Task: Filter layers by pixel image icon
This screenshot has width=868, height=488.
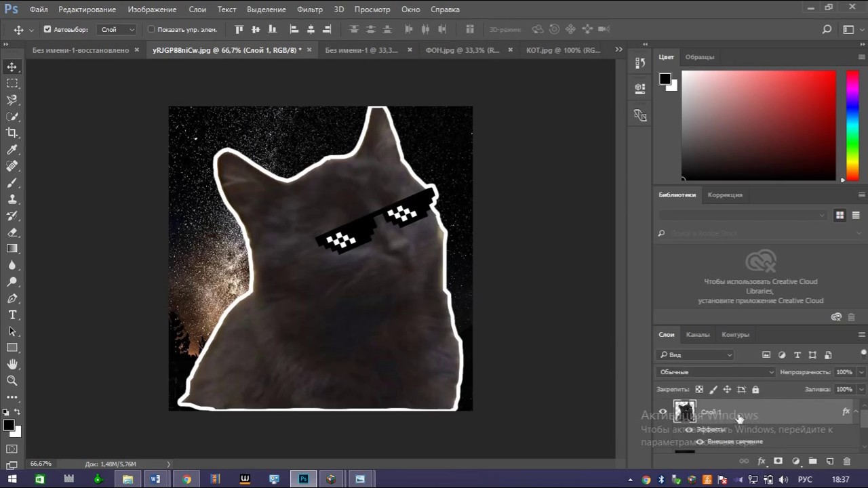Action: pyautogui.click(x=766, y=355)
